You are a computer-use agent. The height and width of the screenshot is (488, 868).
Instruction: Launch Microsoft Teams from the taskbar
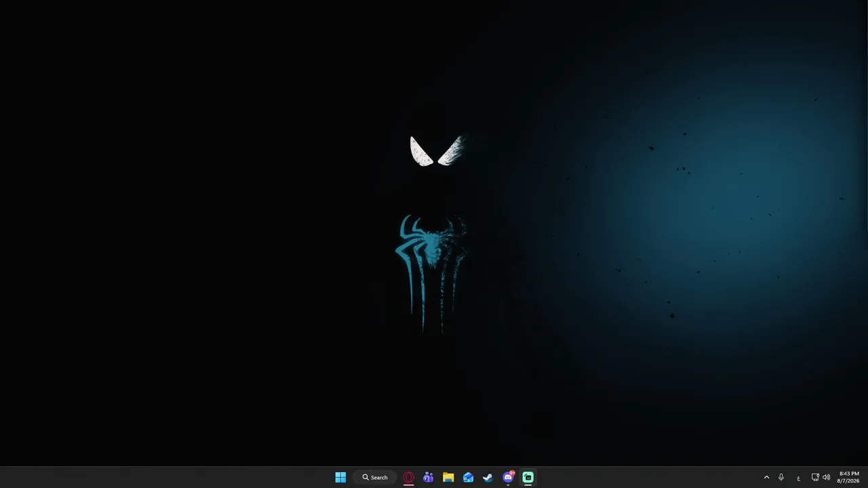pyautogui.click(x=428, y=477)
